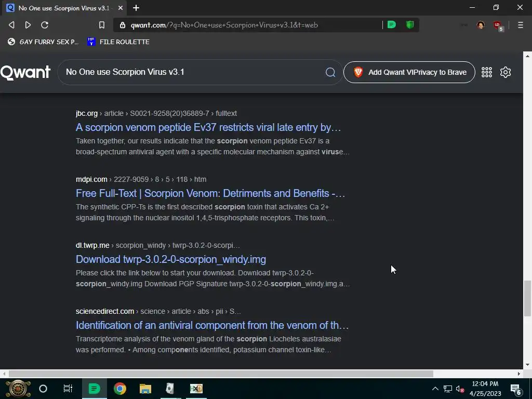Open the browser profile avatar
Viewport: 532px width, 399px height.
coord(481,25)
